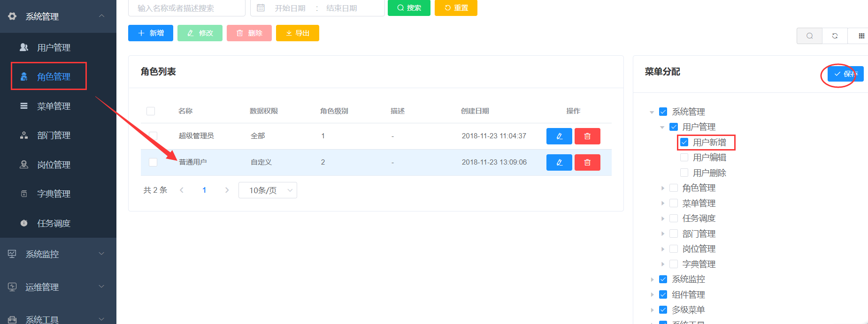Click the red 删除 toolbar button
Image resolution: width=868 pixels, height=324 pixels.
pyautogui.click(x=249, y=33)
